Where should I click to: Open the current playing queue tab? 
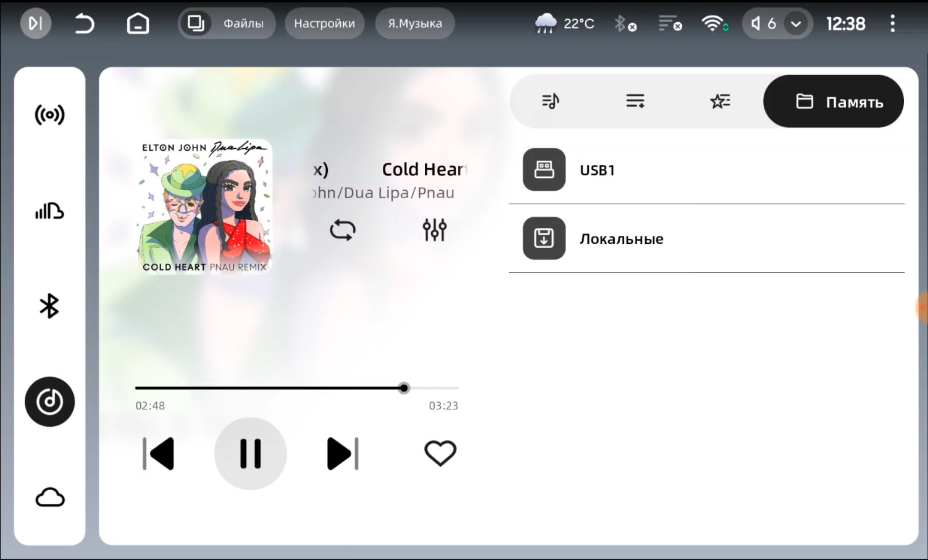pos(550,101)
